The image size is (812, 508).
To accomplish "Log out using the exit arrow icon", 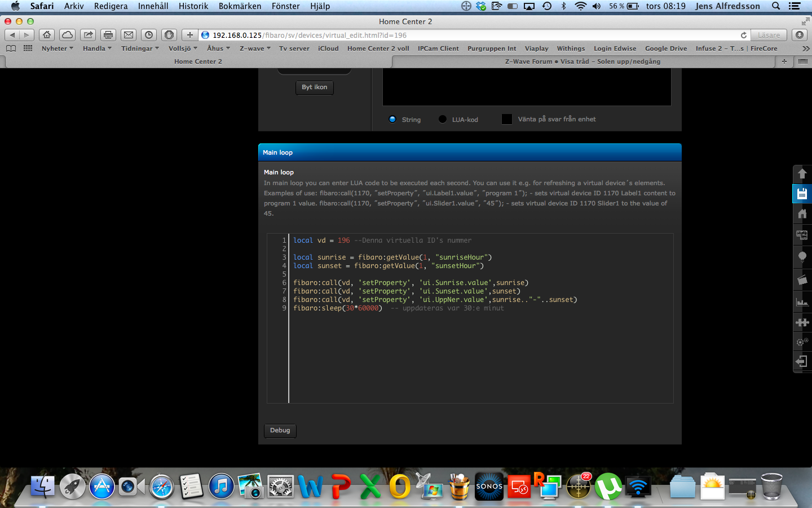I will (802, 361).
